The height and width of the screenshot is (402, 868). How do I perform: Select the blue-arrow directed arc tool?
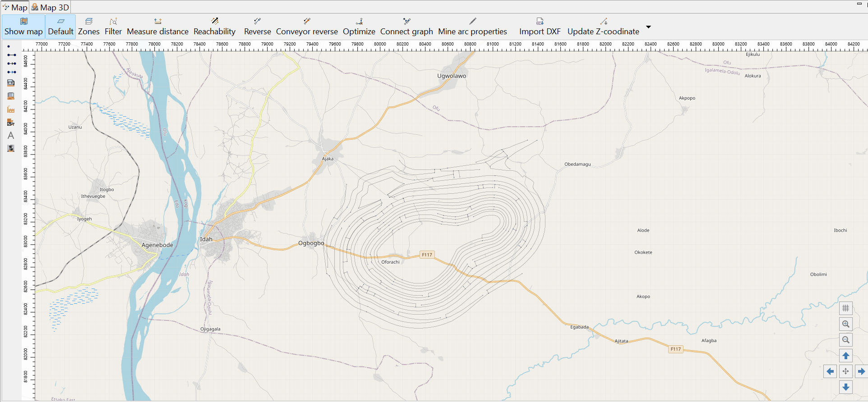pos(11,72)
